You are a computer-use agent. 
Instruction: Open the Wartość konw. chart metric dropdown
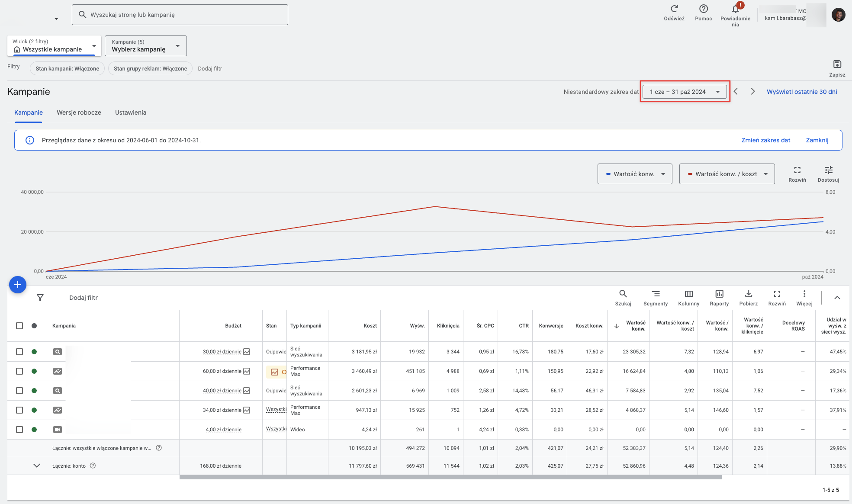635,174
